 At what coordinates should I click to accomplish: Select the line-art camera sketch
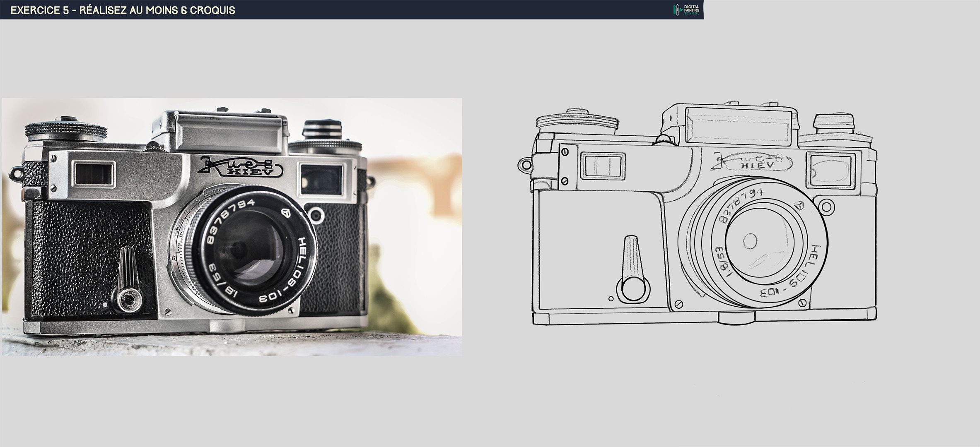pos(698,214)
